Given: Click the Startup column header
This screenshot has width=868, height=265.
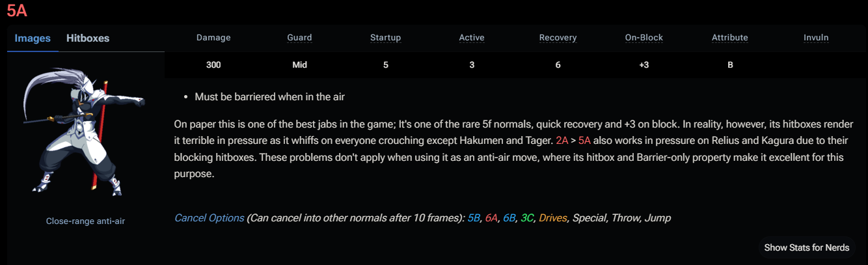Looking at the screenshot, I should pyautogui.click(x=385, y=38).
